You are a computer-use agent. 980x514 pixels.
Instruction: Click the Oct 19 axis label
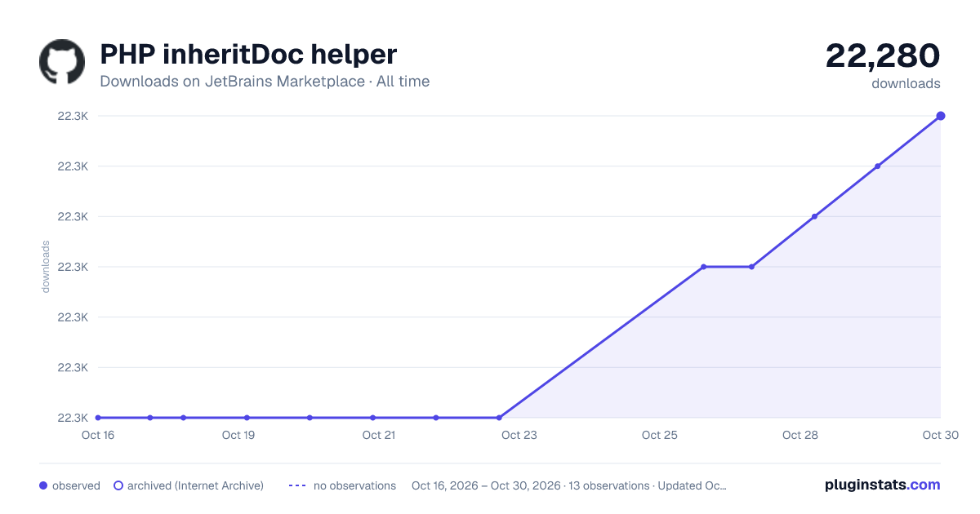(238, 436)
